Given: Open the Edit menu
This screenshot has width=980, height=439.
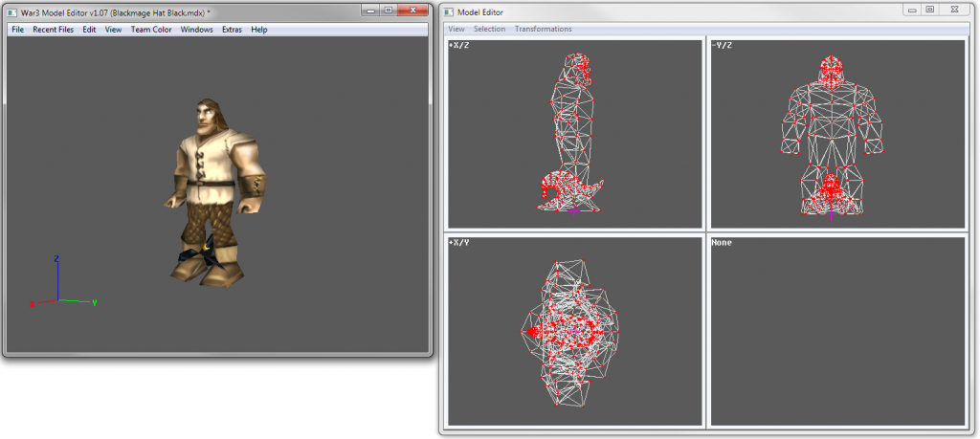Looking at the screenshot, I should (x=89, y=30).
